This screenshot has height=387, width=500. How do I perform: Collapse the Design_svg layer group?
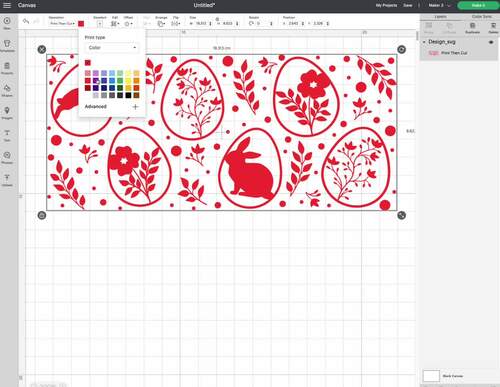[424, 42]
